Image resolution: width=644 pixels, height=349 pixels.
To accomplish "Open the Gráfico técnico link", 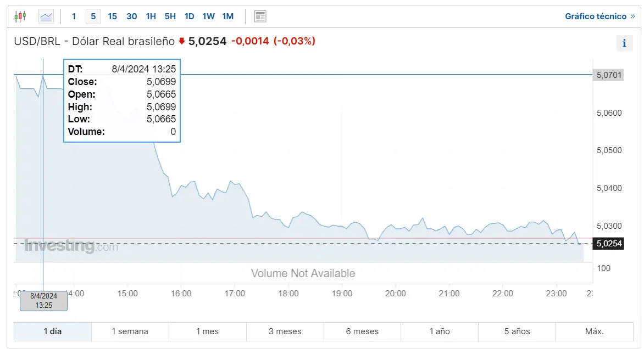I will click(x=599, y=16).
